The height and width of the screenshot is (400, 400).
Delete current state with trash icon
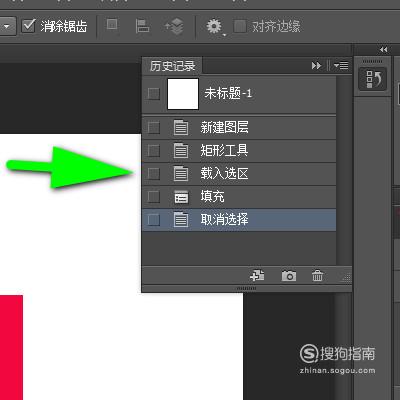tap(317, 276)
